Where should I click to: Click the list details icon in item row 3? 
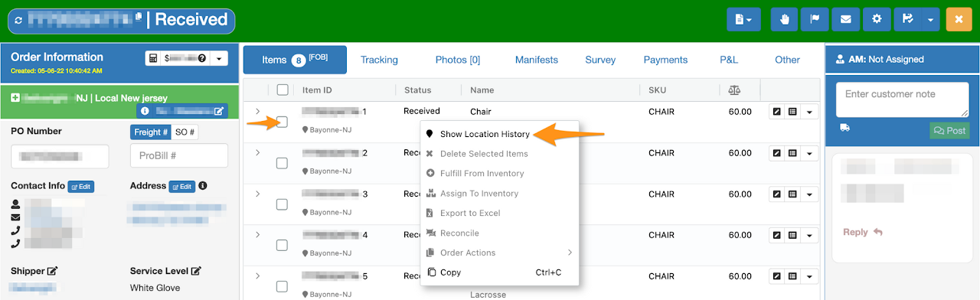pos(792,194)
